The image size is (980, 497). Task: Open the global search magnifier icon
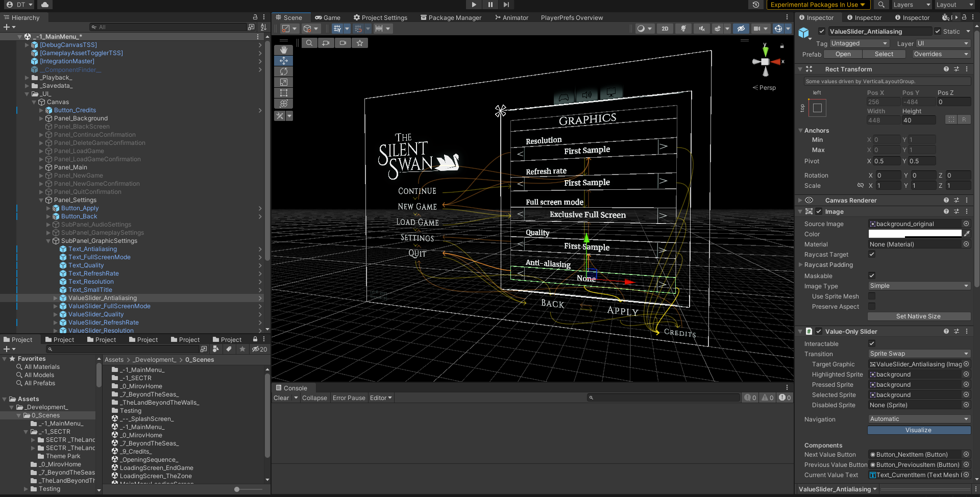(x=881, y=5)
